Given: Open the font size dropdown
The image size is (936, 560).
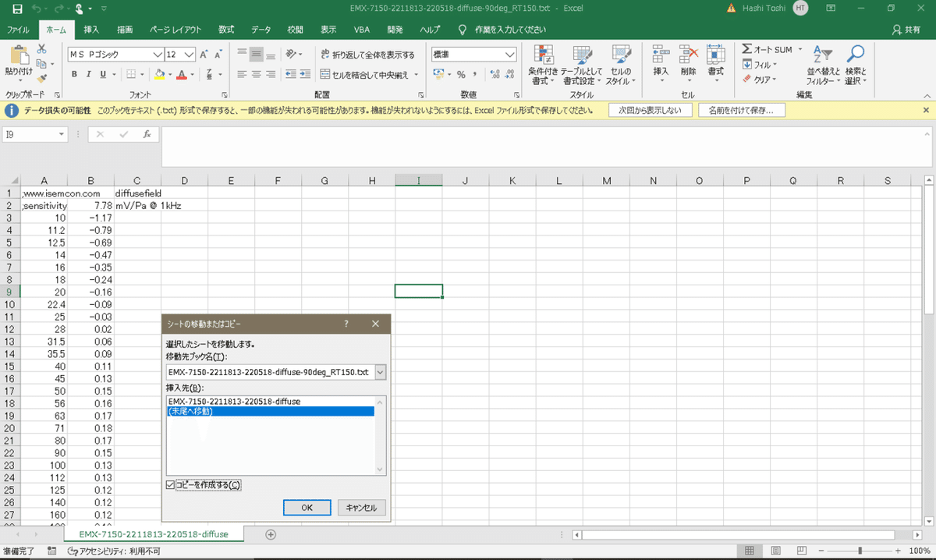Looking at the screenshot, I should [190, 55].
